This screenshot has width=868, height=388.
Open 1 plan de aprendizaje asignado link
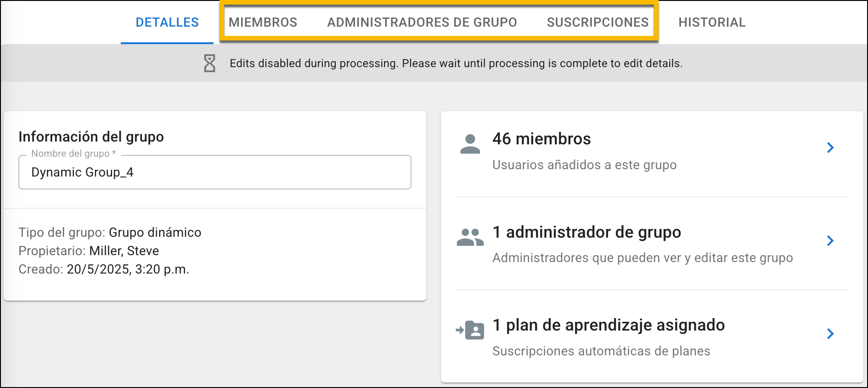point(609,325)
